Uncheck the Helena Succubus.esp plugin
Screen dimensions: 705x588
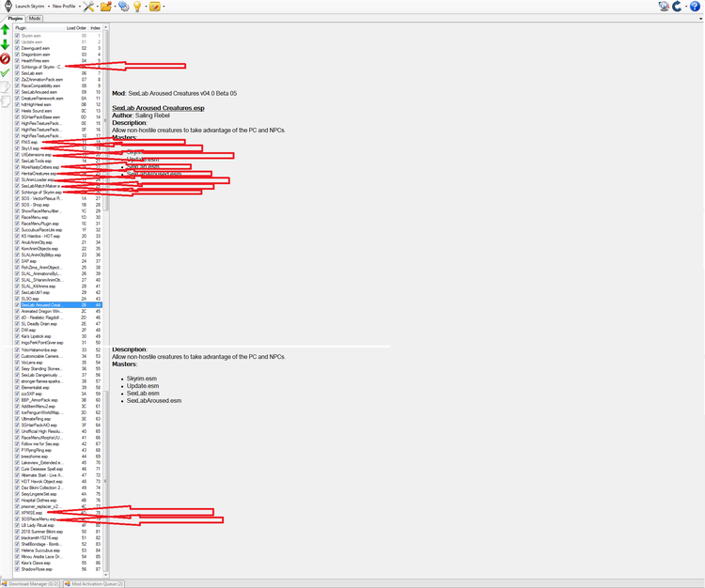[17, 550]
